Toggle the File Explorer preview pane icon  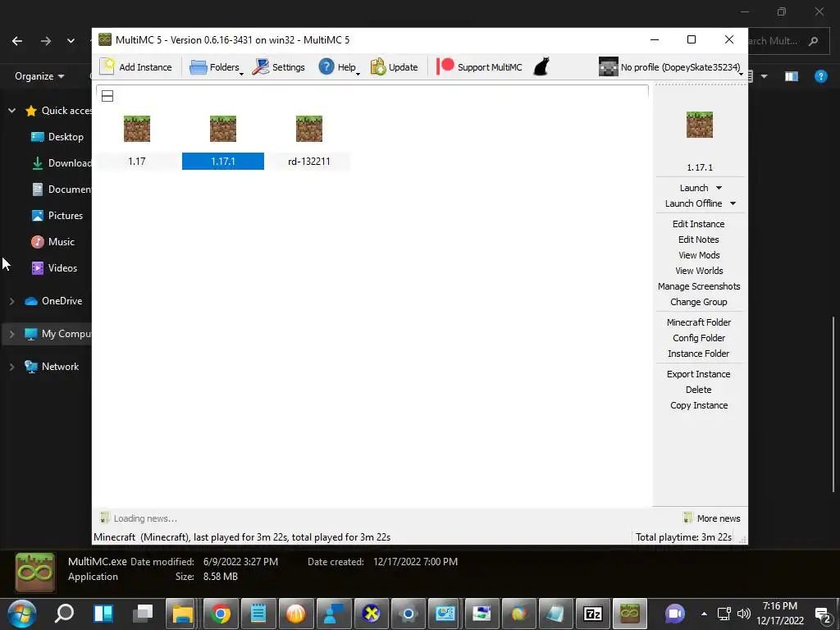792,76
